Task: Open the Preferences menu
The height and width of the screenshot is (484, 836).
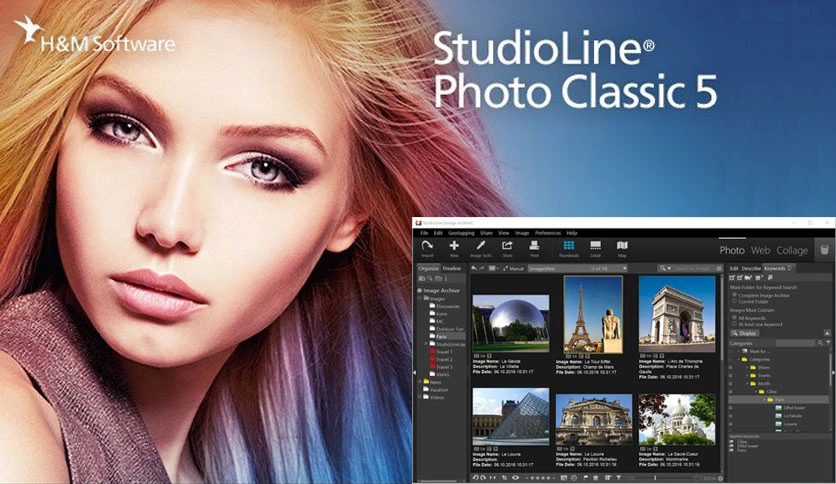Action: (548, 233)
